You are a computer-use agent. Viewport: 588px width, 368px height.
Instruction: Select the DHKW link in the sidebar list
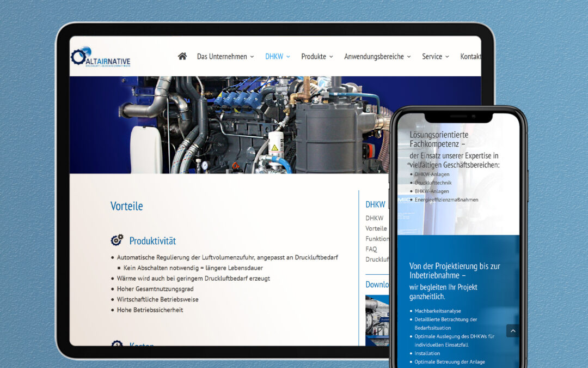coord(374,218)
